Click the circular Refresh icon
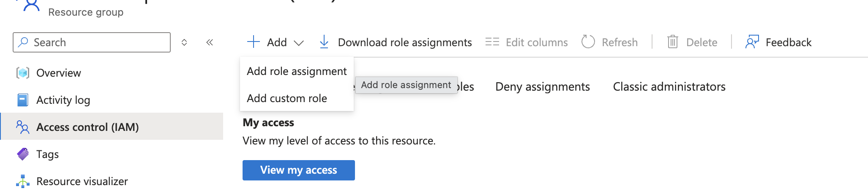 point(588,42)
